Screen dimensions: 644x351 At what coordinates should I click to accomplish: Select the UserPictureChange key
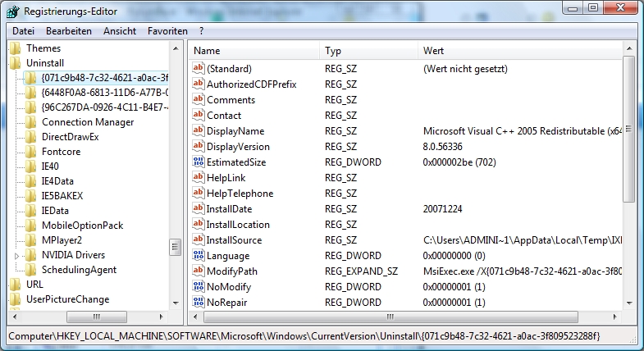pos(68,299)
